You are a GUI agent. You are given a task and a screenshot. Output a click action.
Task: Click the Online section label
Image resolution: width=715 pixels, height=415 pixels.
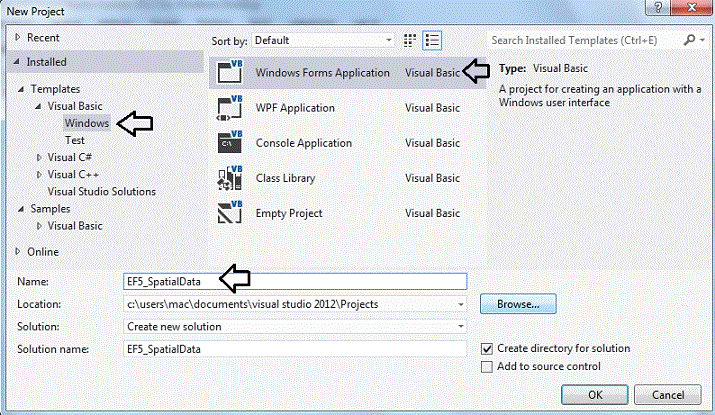click(x=43, y=252)
